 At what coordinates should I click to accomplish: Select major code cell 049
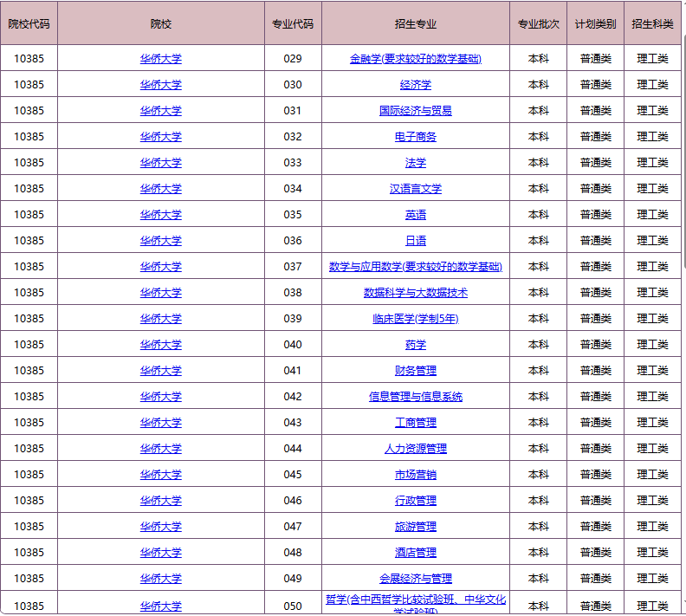[293, 579]
